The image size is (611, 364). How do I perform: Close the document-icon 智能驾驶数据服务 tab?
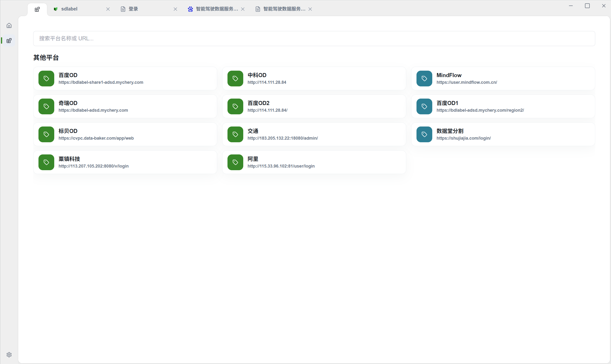pos(310,9)
